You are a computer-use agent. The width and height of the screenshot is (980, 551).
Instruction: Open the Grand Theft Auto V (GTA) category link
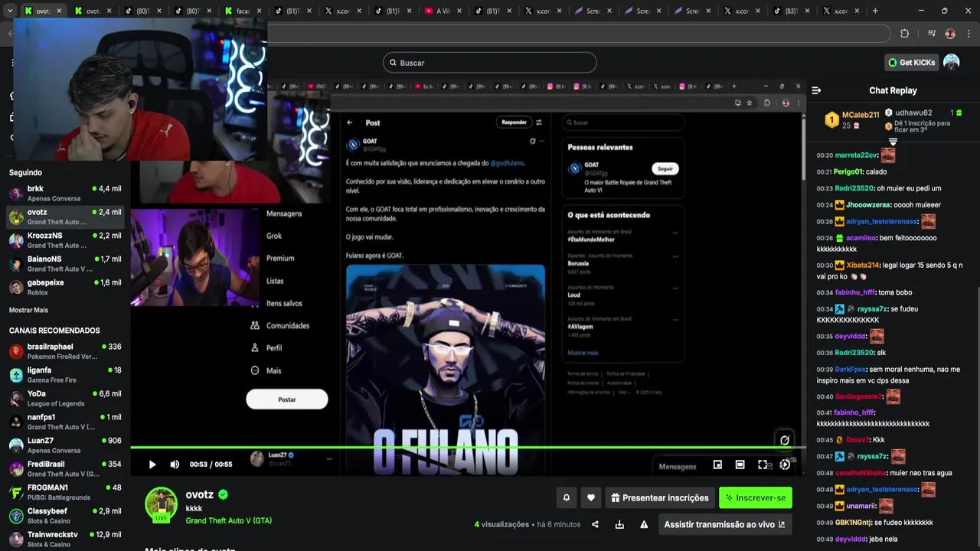click(x=229, y=520)
